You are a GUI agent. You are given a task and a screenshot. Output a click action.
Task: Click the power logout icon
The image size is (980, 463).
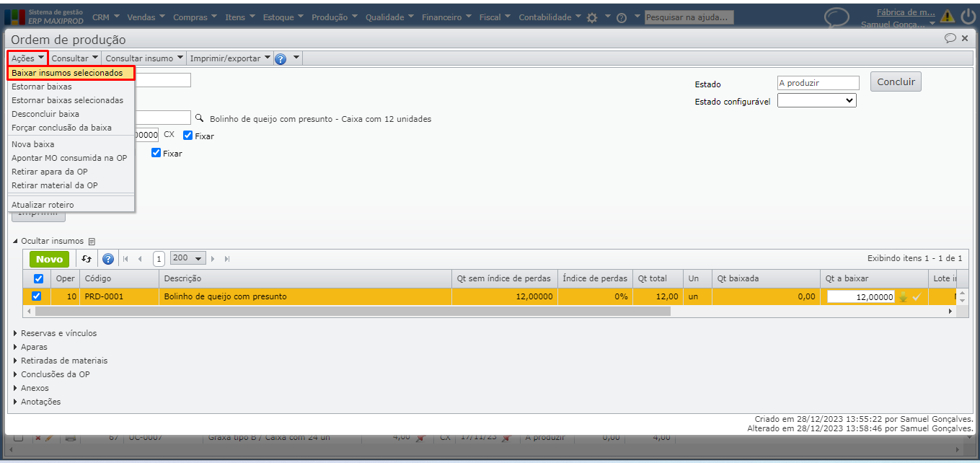pyautogui.click(x=968, y=16)
